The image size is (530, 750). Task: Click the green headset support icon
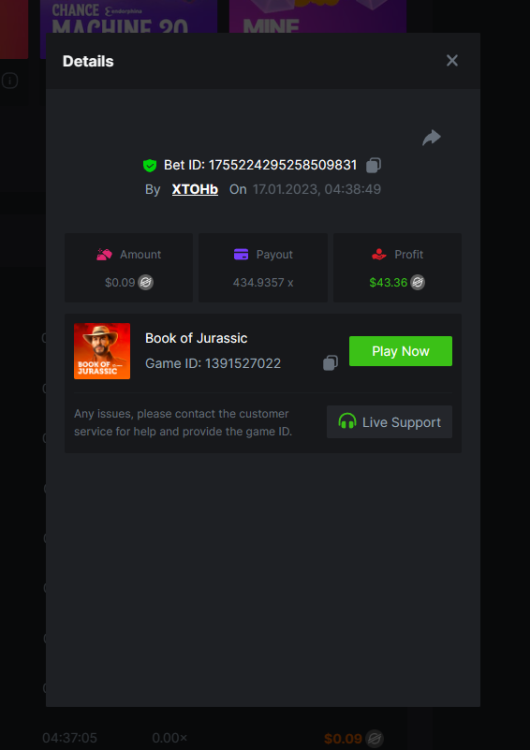pos(347,422)
